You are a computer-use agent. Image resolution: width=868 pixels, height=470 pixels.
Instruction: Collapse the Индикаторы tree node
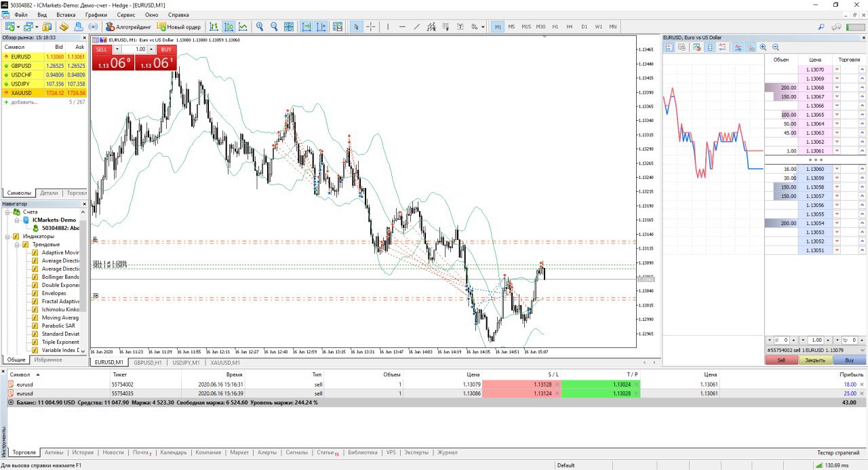pyautogui.click(x=7, y=236)
